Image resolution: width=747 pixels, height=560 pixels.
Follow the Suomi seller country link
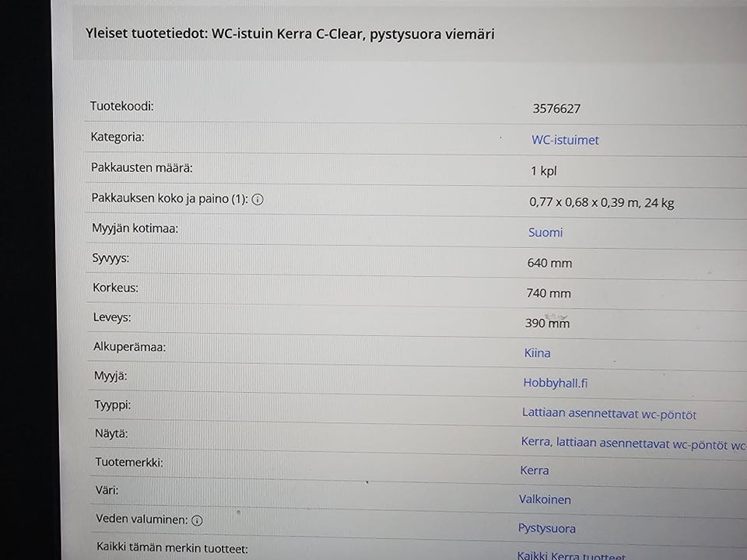coord(545,233)
